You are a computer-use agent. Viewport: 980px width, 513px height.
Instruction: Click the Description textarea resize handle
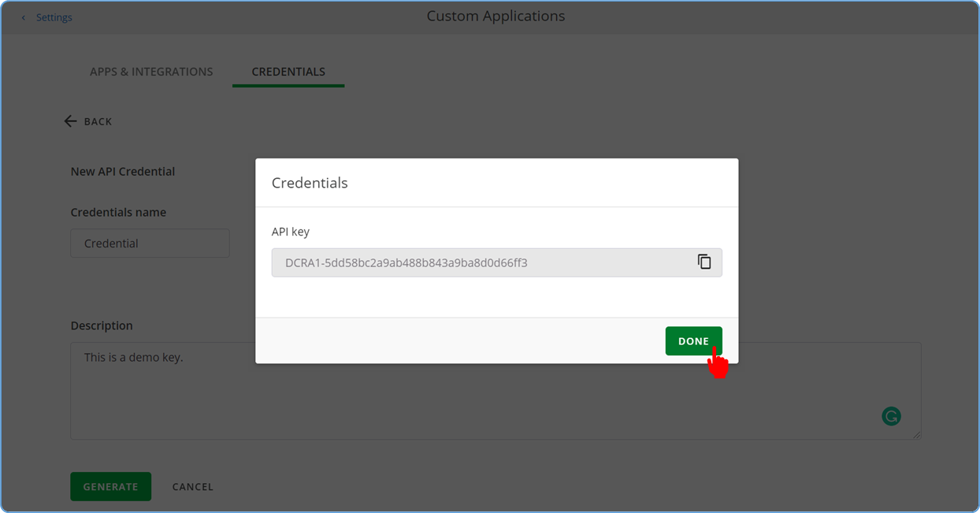916,434
